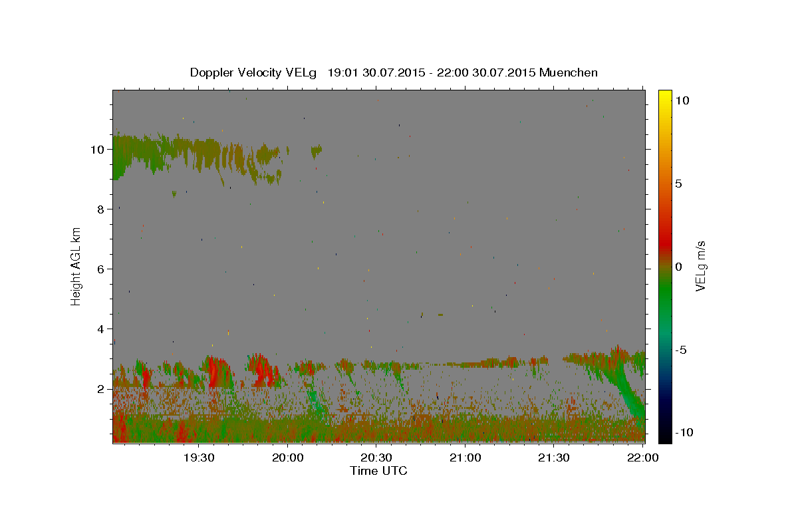Click the height axis label 4
This screenshot has height=532, width=798.
coord(101,329)
